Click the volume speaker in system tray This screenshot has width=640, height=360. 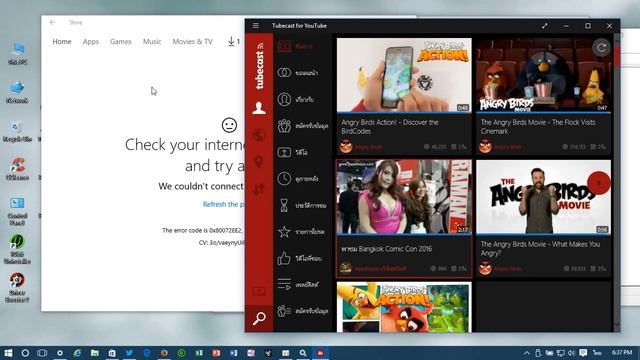pyautogui.click(x=571, y=353)
